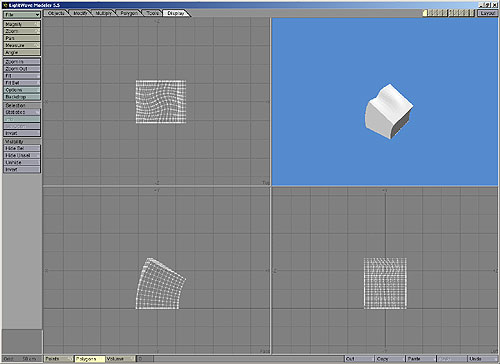Click the wireframe mesh in the Left viewport

click(x=385, y=283)
